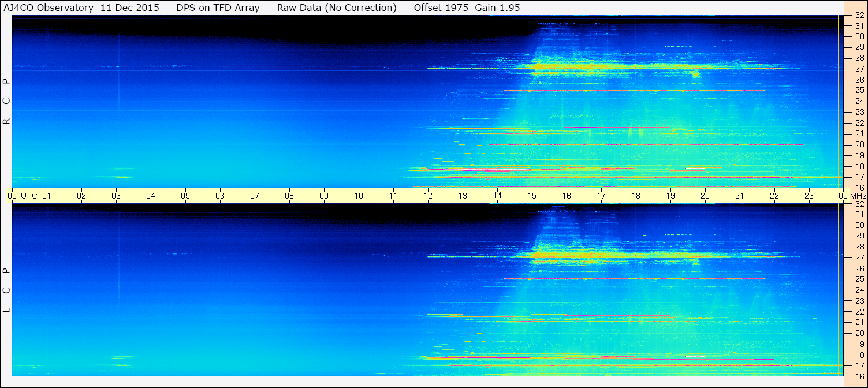Click the RCP panel label
The image size is (868, 388).
tap(6, 102)
